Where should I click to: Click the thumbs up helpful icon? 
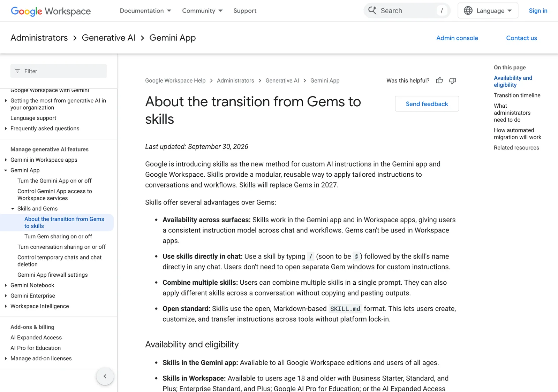(x=439, y=80)
